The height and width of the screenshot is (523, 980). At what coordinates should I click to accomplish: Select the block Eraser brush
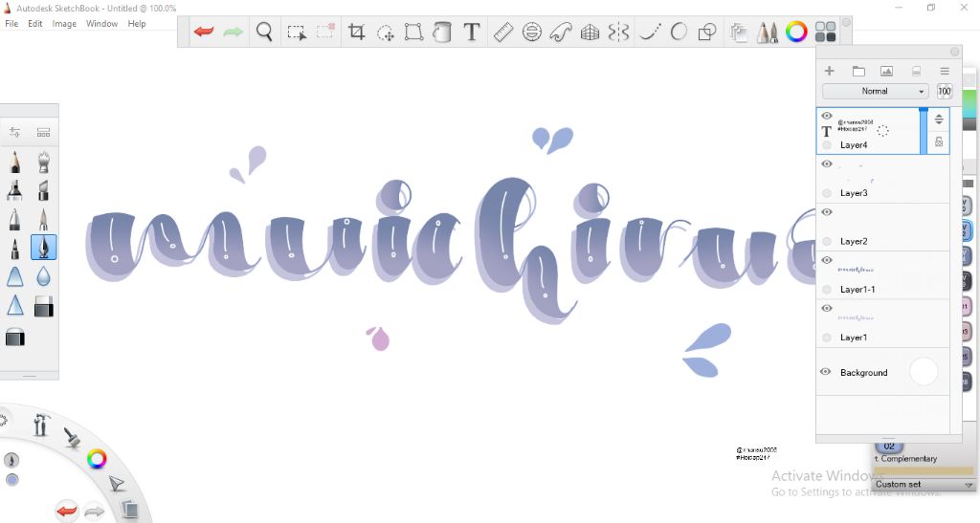pos(43,306)
